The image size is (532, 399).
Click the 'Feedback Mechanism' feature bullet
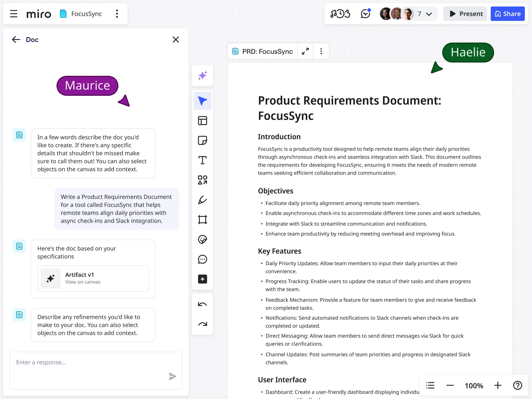coord(371,304)
